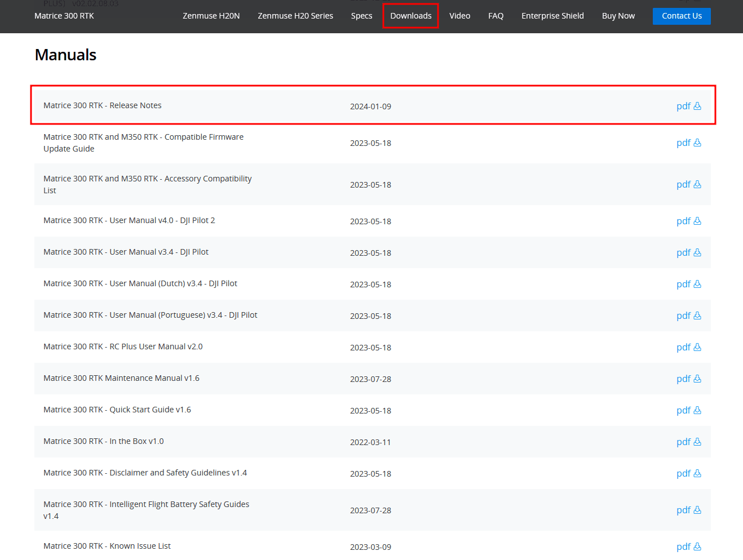Download the Release Notes pdf

pos(688,106)
